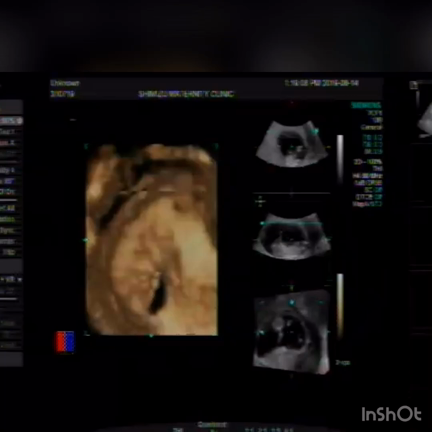This screenshot has height=432, width=432.
Task: Select the bottom 2D ultrasound plane view
Action: 291,332
